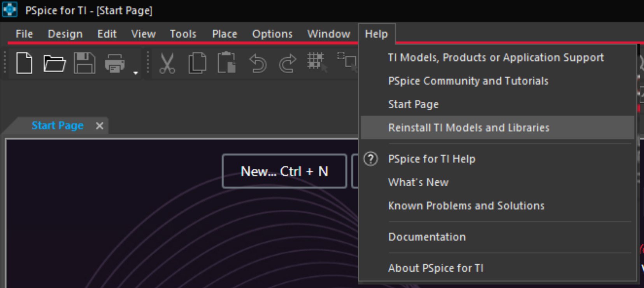
Task: Open the Edit menu
Action: coord(107,34)
